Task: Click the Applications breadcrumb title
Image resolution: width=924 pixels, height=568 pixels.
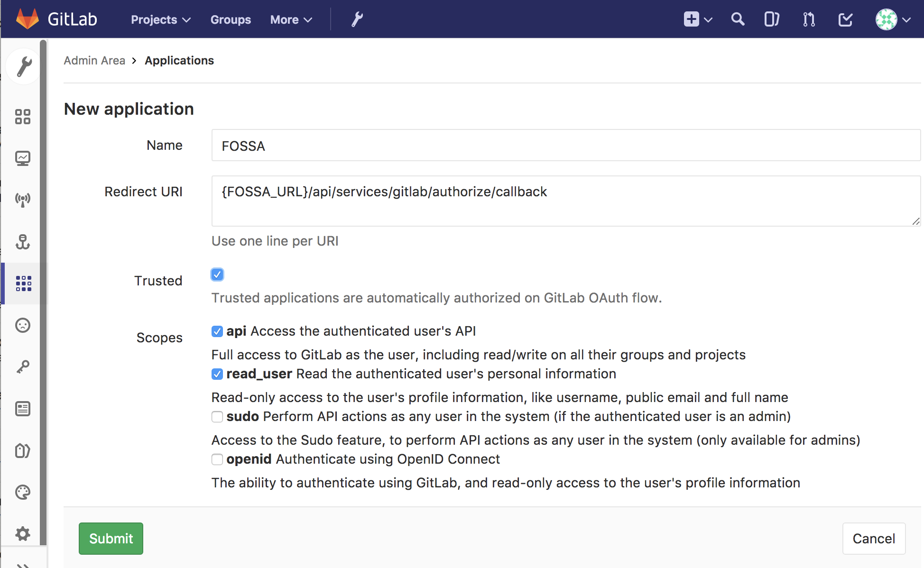Action: tap(179, 61)
